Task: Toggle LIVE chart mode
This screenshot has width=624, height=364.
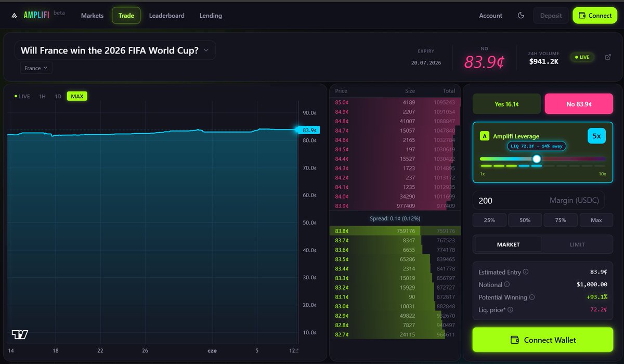Action: [22, 96]
